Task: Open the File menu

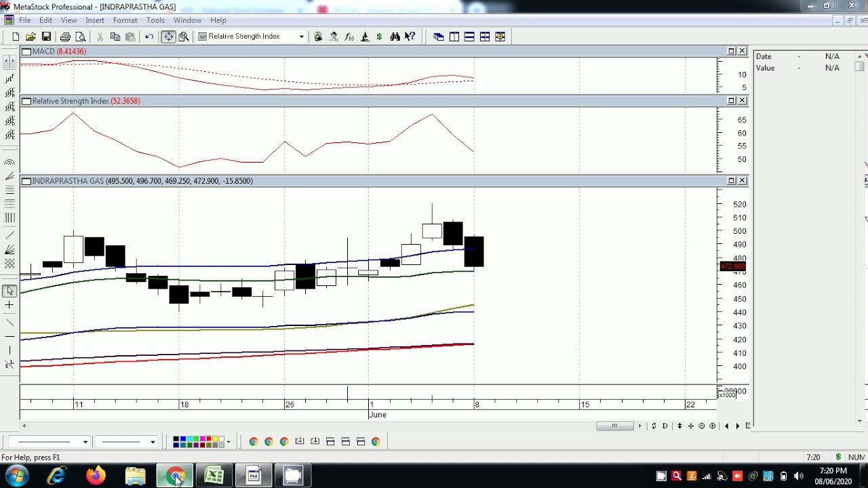Action: pyautogui.click(x=25, y=20)
